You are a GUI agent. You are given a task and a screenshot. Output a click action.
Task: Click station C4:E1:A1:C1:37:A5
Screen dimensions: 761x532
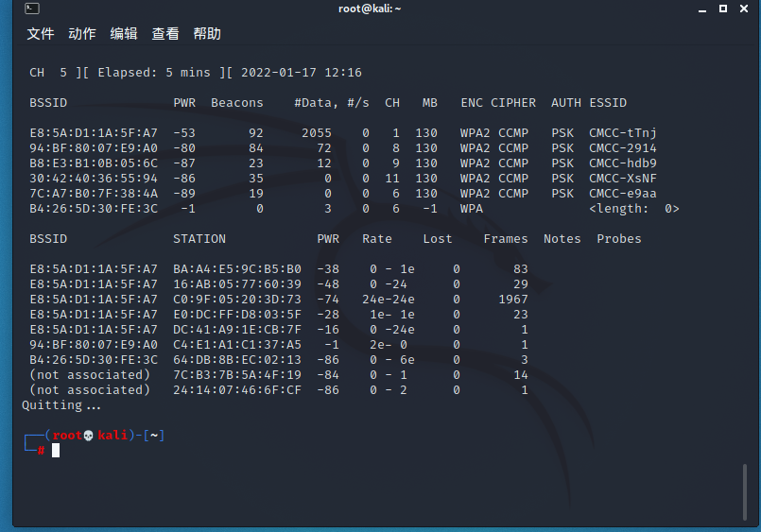tap(237, 344)
